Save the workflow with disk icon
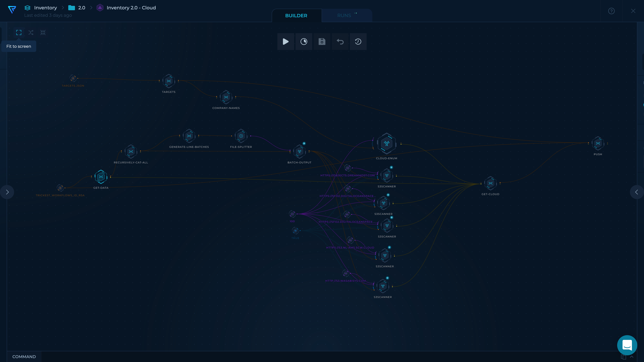 point(322,41)
